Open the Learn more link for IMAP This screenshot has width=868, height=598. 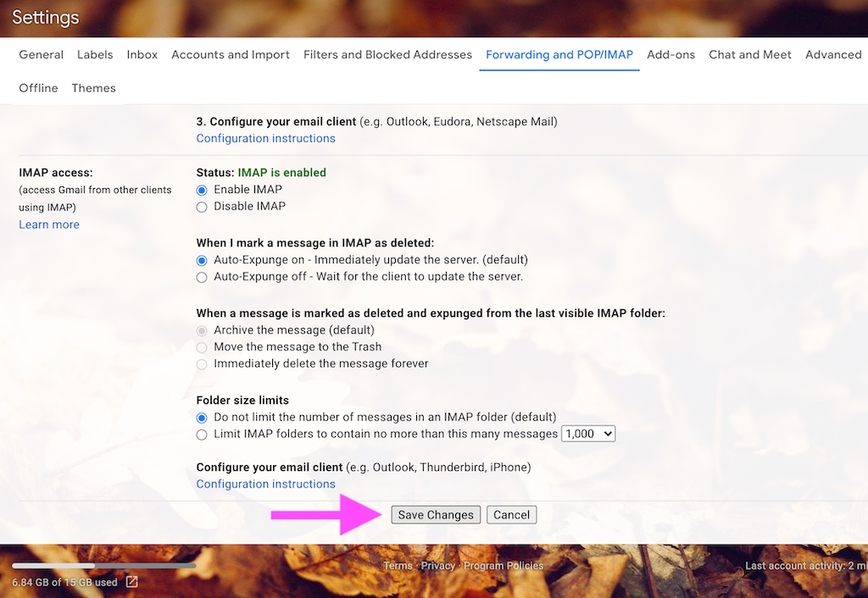pyautogui.click(x=49, y=224)
